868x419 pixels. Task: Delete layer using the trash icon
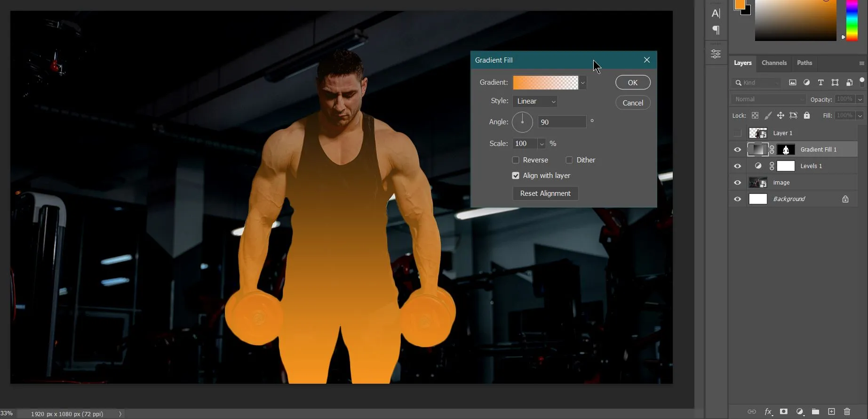point(847,412)
